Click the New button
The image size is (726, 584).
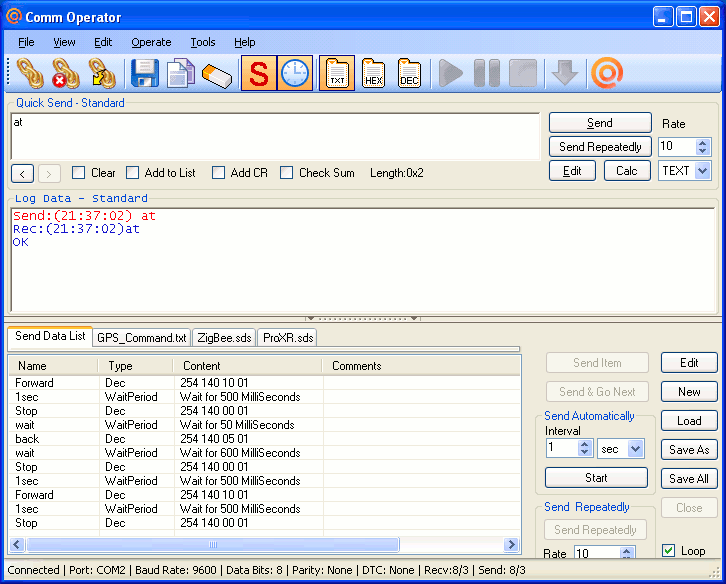[x=689, y=392]
